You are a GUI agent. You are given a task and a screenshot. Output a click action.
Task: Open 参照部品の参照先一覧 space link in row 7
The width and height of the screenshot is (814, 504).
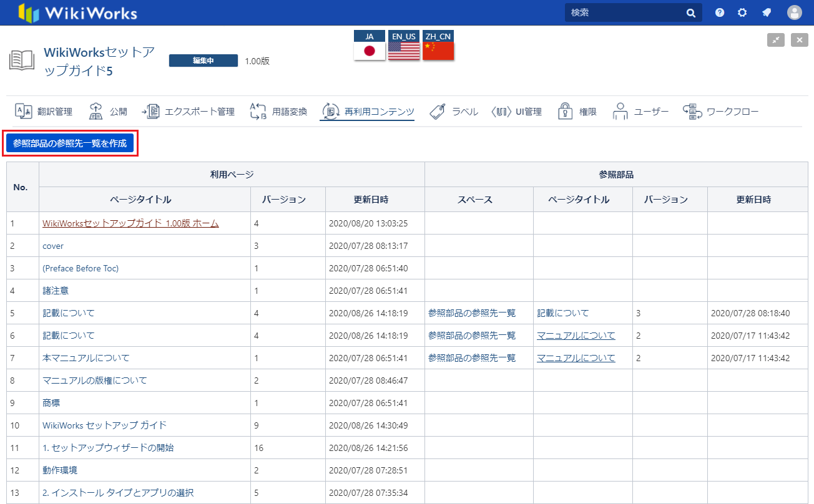coord(472,358)
